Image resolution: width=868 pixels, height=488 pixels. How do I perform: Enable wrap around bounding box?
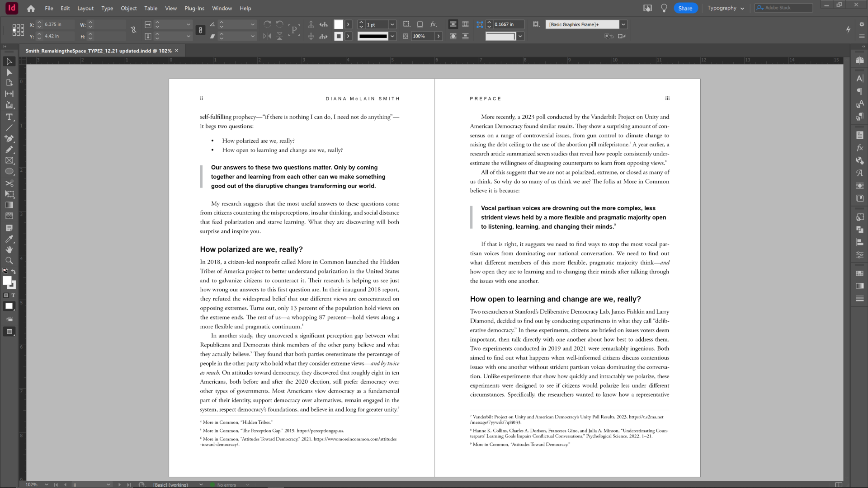(x=465, y=24)
